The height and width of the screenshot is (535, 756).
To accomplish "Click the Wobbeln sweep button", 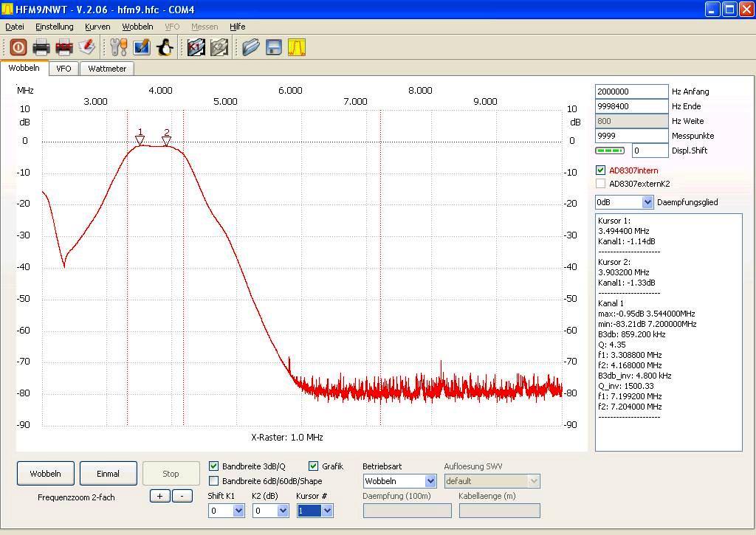I will pyautogui.click(x=45, y=474).
